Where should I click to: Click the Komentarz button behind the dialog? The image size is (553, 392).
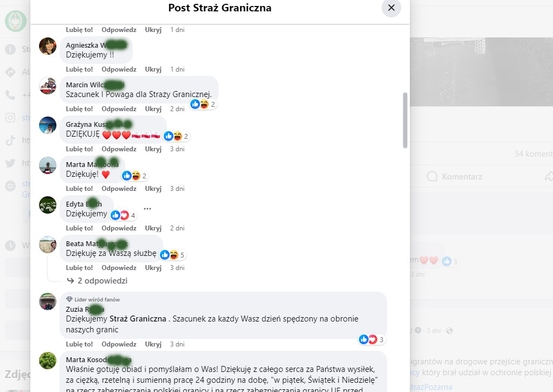(455, 176)
